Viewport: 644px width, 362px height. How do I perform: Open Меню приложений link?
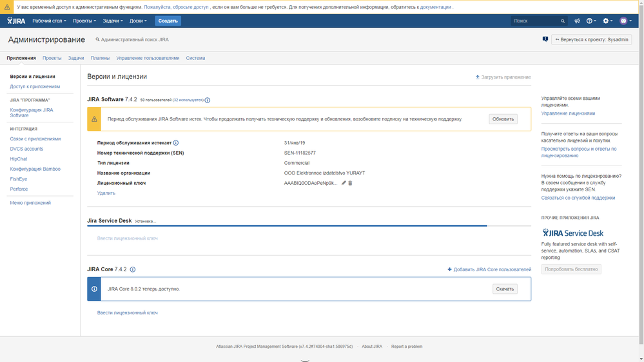point(30,203)
